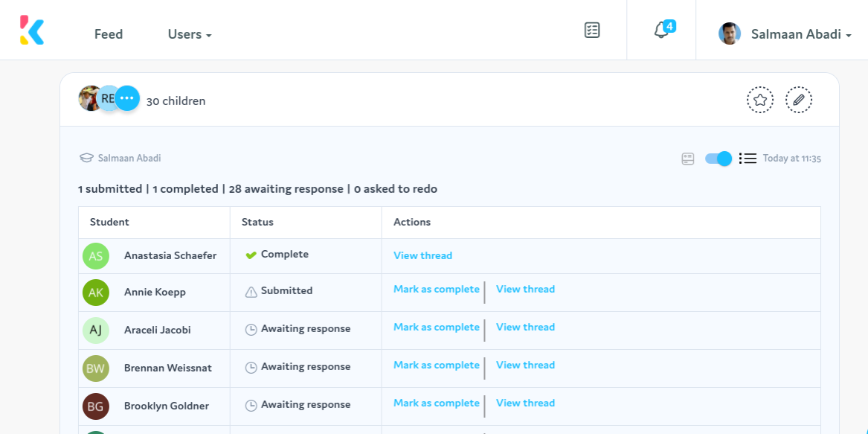Click the 'Complete' status text
Viewport: 868px width, 434px height.
[285, 255]
